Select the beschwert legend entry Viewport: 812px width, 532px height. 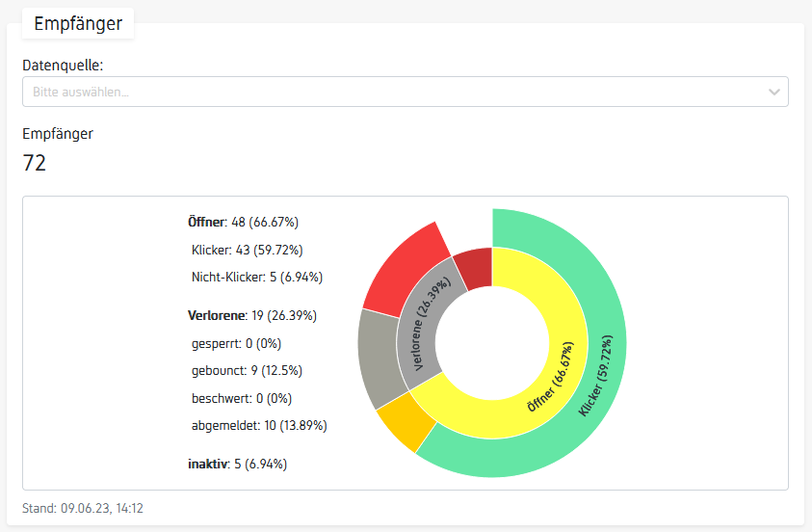[x=241, y=398]
